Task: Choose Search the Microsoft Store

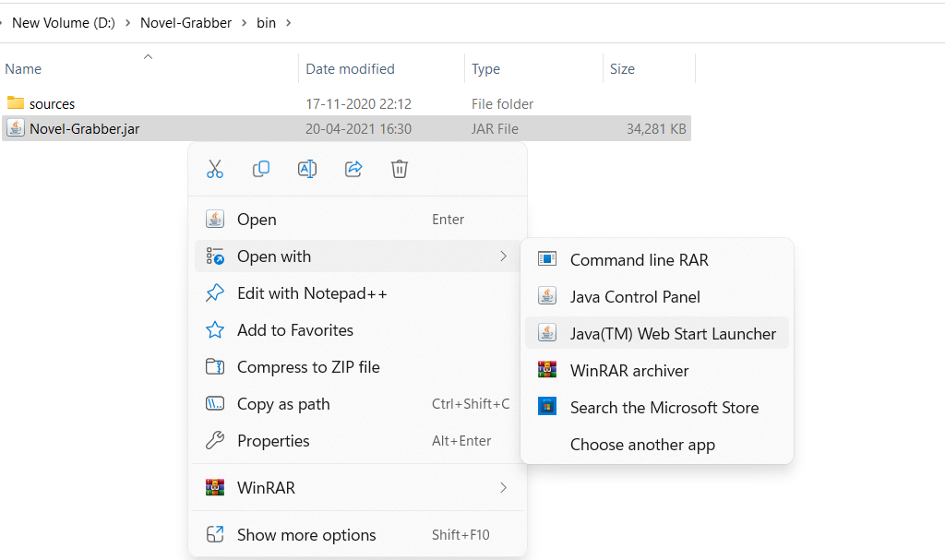Action: pos(657,408)
